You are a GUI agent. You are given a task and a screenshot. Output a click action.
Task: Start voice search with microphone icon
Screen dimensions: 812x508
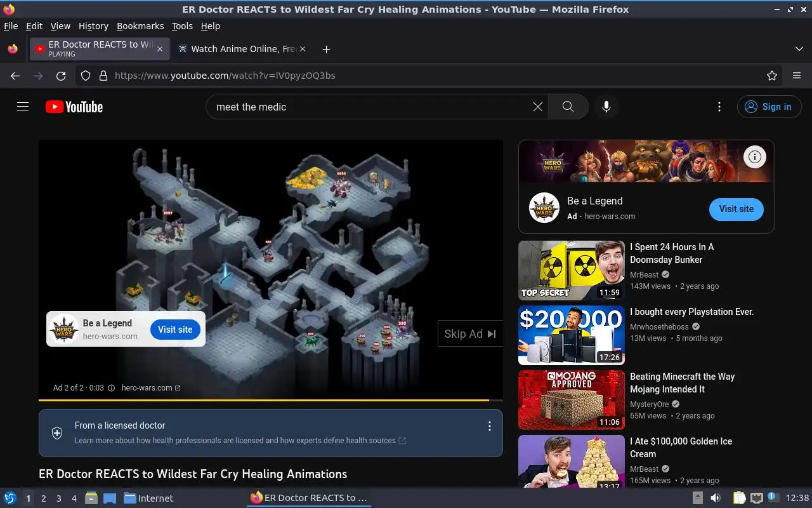pyautogui.click(x=606, y=107)
